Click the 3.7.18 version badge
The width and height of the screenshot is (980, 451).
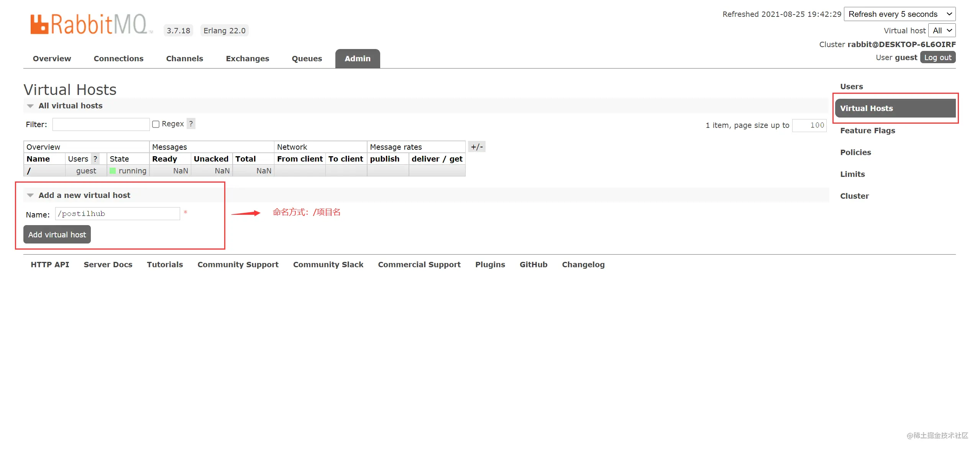click(x=178, y=31)
